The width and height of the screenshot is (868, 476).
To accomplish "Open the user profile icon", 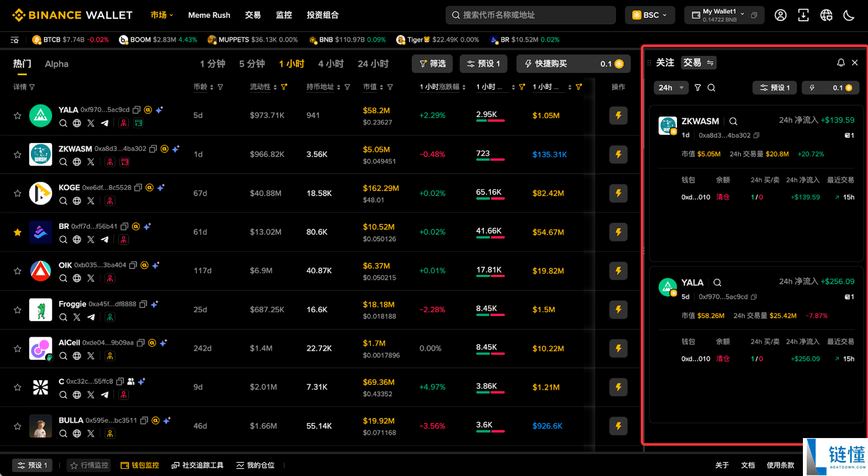I will tap(781, 15).
